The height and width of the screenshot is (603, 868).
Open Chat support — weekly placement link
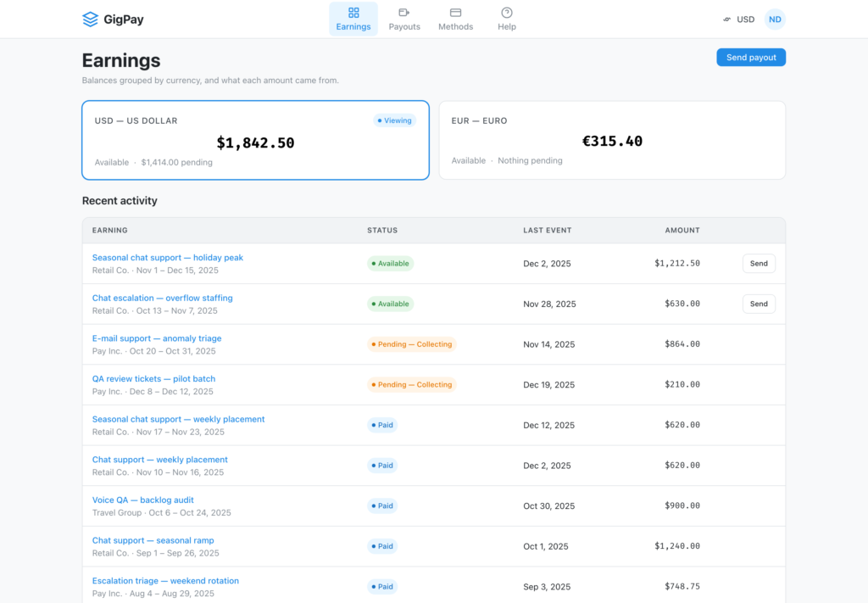(x=159, y=460)
